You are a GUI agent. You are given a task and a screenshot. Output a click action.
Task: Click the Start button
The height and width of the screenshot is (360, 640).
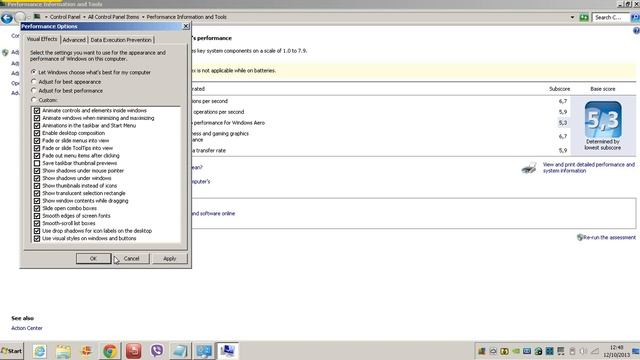(11, 351)
